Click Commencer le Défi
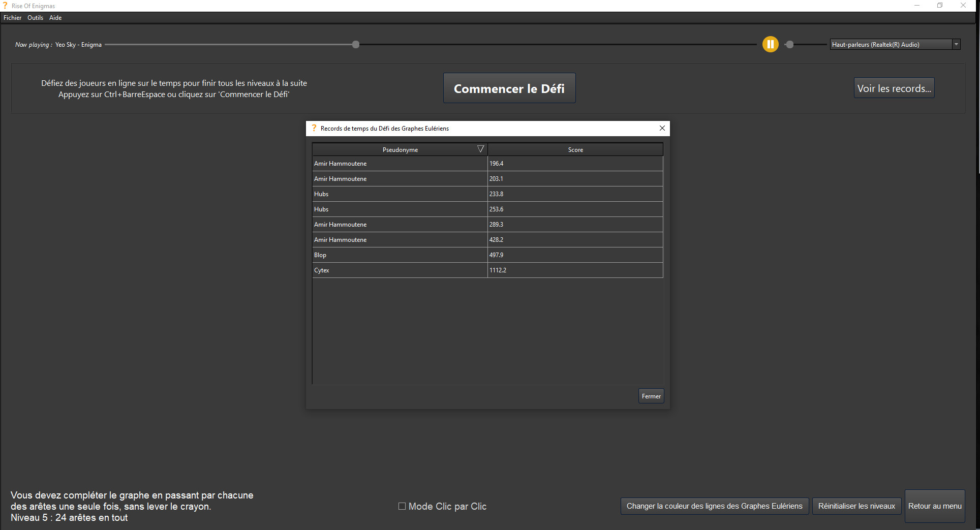The width and height of the screenshot is (980, 530). point(509,87)
